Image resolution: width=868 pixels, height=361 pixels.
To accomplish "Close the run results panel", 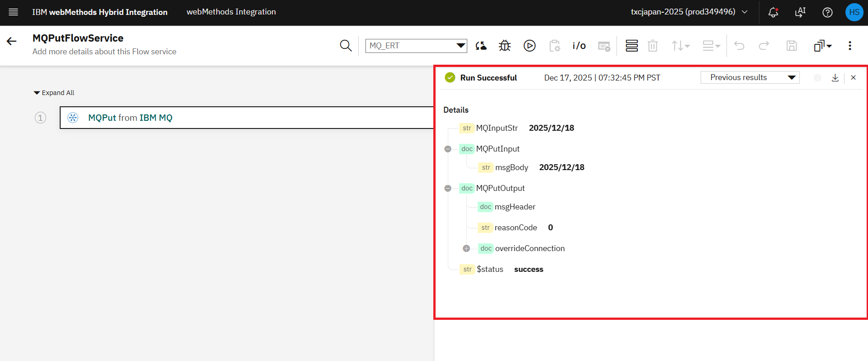I will (x=854, y=78).
